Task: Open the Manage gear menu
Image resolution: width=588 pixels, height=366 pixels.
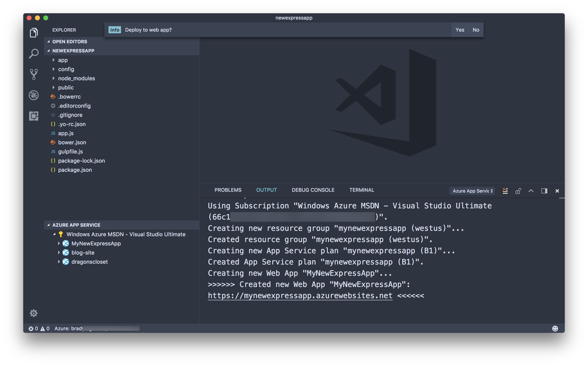Action: 34,313
